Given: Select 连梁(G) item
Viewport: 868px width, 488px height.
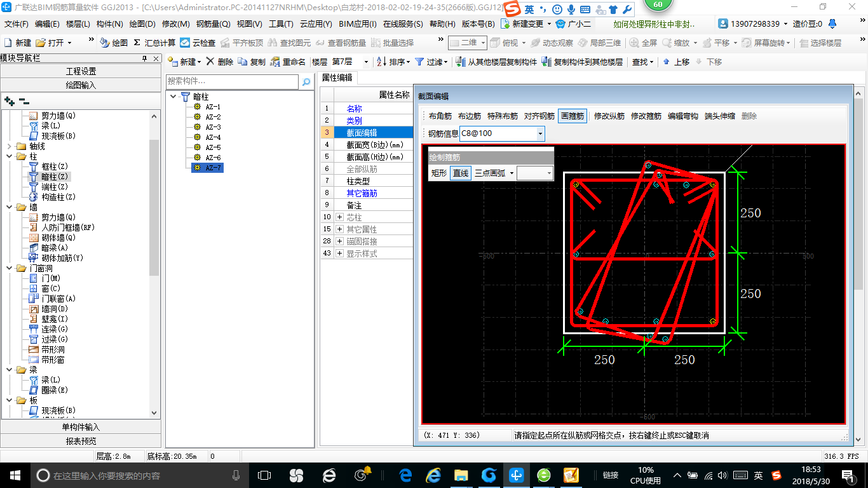Looking at the screenshot, I should coord(49,329).
